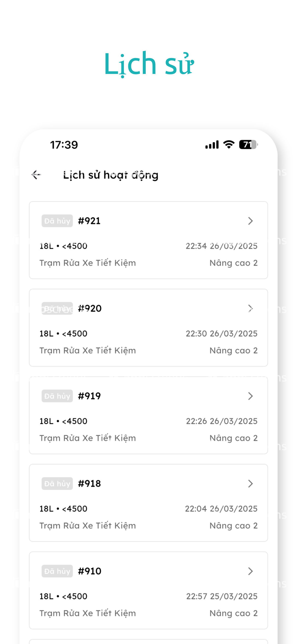Open order #921 via its chevron

coord(250,221)
